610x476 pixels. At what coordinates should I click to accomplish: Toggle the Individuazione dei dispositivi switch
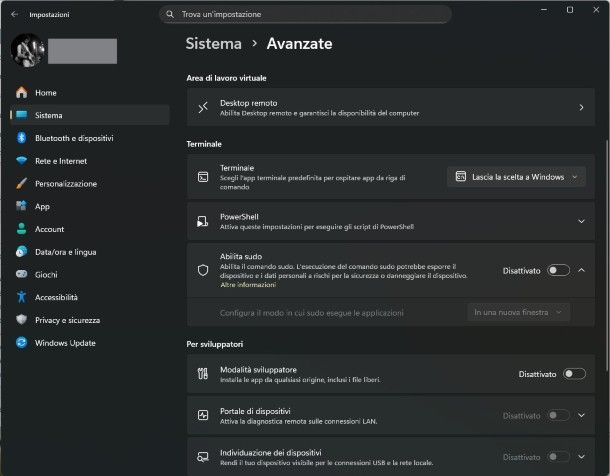pos(559,457)
